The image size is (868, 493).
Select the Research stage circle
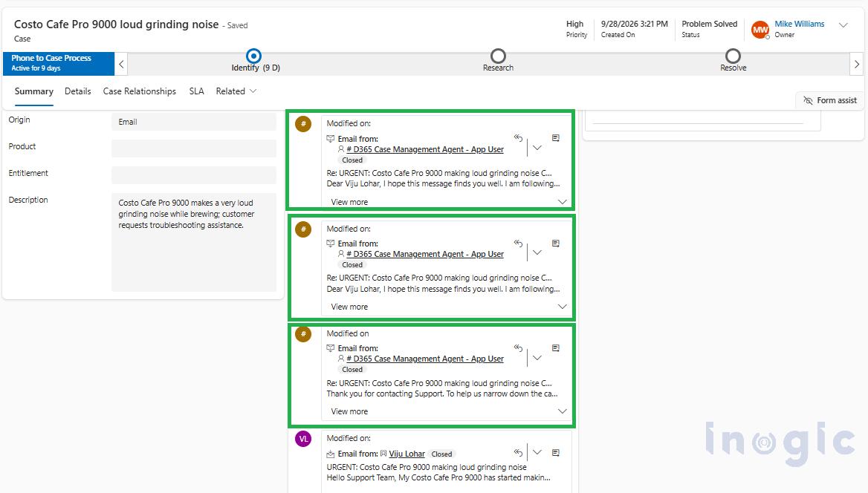(x=498, y=56)
